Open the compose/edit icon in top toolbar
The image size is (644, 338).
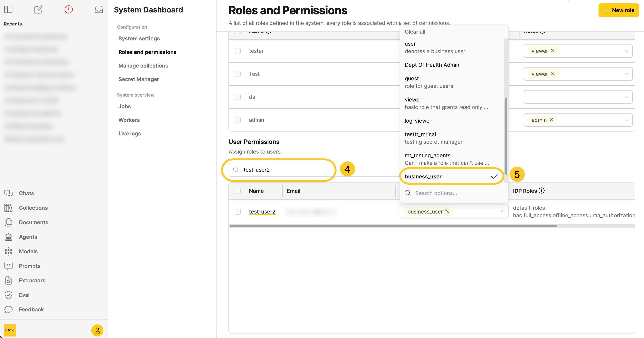38,9
